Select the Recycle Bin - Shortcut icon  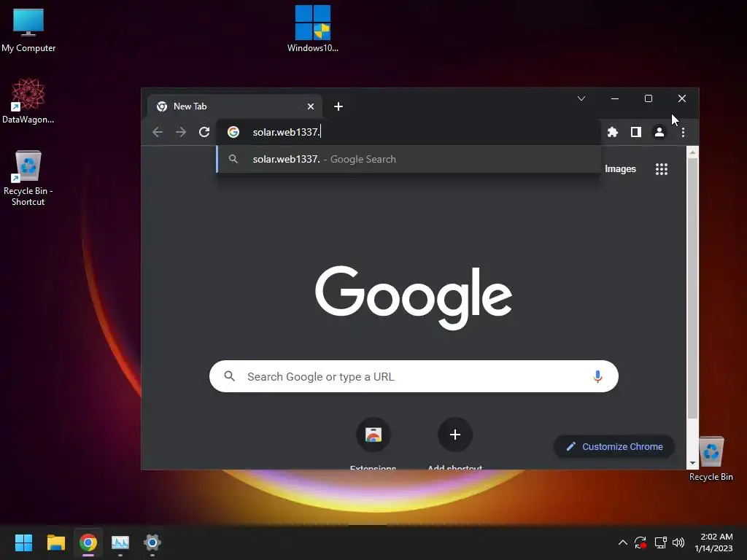[x=28, y=179]
